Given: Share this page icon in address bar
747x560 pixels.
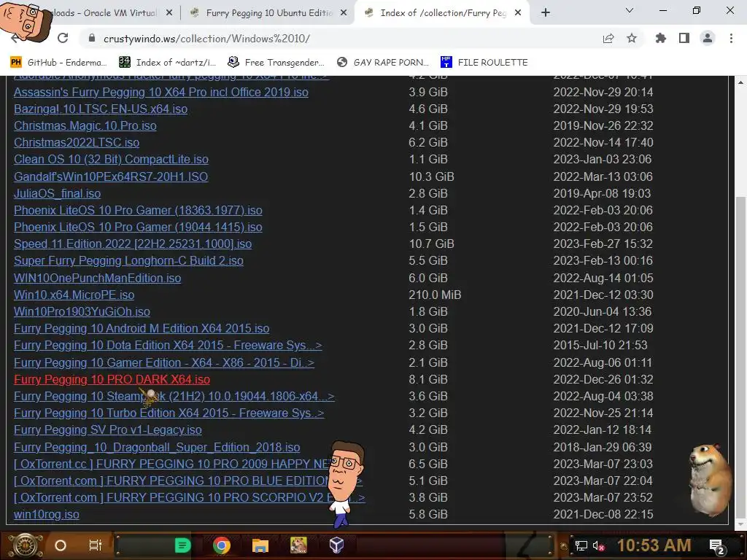Looking at the screenshot, I should [x=608, y=38].
